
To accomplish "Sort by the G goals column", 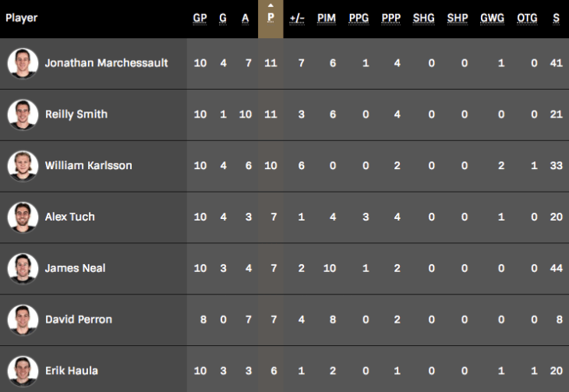I will pos(223,18).
